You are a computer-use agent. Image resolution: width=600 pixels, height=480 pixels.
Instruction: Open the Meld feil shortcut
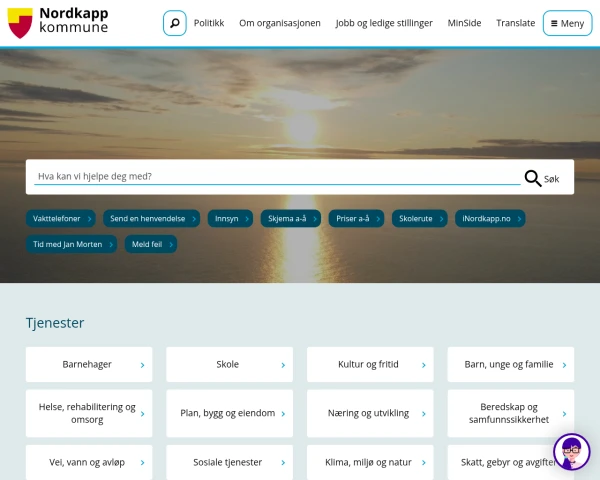tap(151, 244)
